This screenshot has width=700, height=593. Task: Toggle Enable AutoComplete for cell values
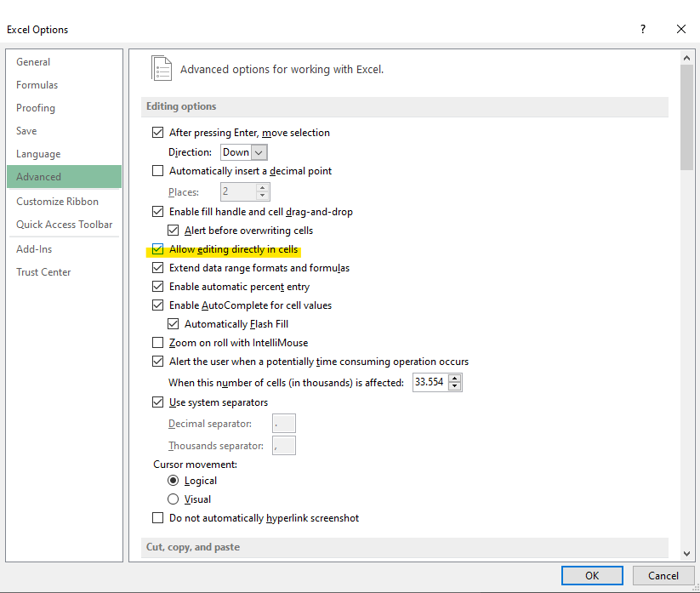coord(157,305)
